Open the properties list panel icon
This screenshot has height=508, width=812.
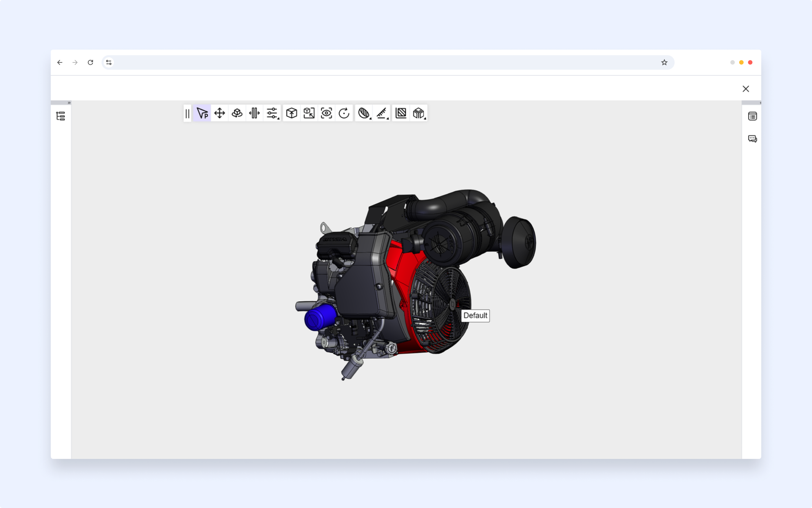pos(752,116)
